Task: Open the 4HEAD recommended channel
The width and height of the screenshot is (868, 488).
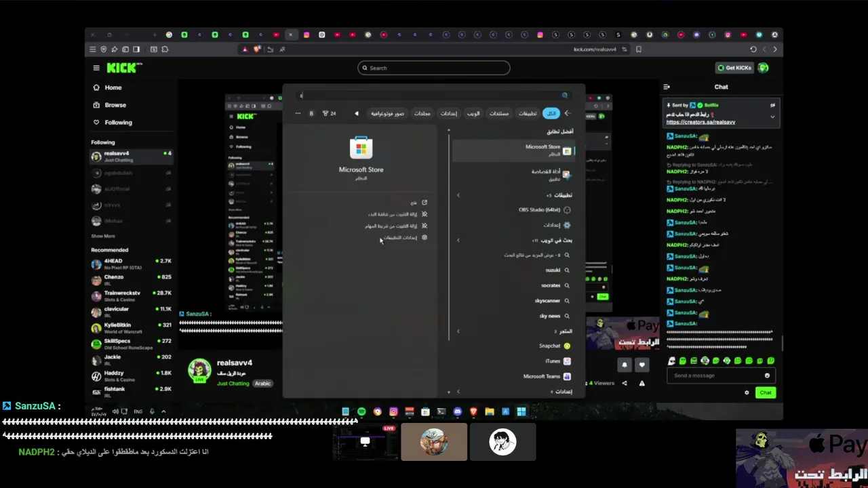Action: tap(132, 264)
